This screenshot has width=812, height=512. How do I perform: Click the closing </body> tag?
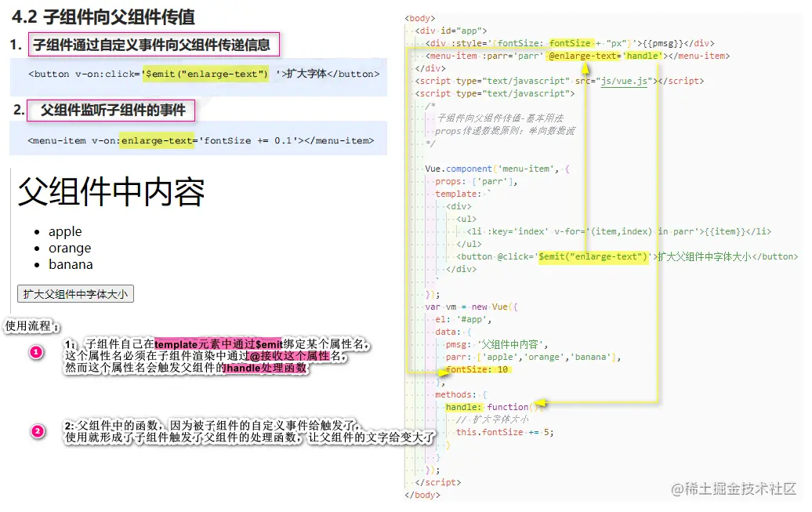click(x=422, y=495)
